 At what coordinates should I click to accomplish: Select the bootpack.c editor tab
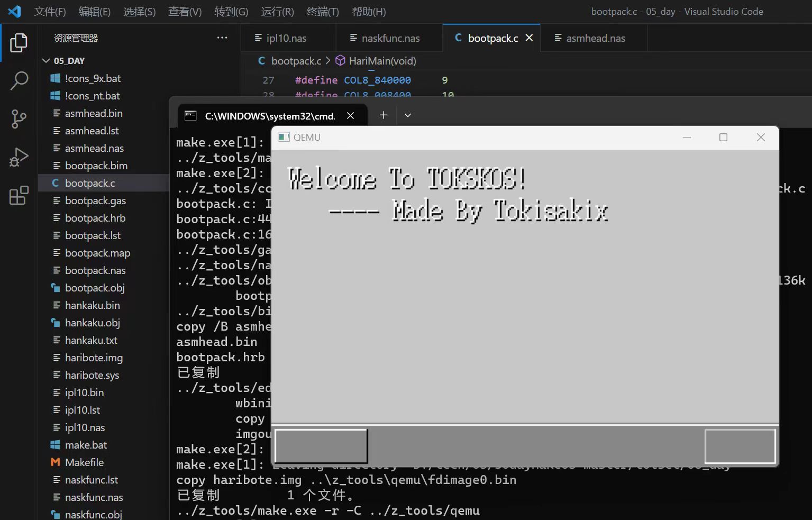[x=492, y=38]
